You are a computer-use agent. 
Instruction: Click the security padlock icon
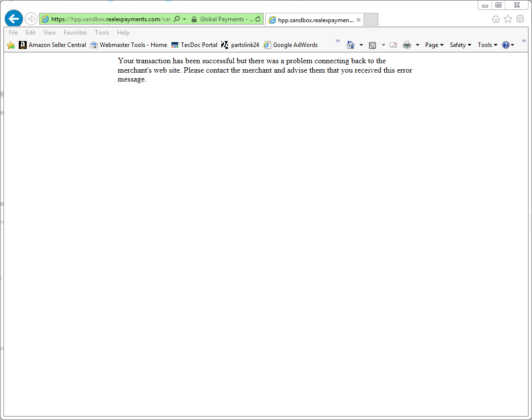click(194, 19)
